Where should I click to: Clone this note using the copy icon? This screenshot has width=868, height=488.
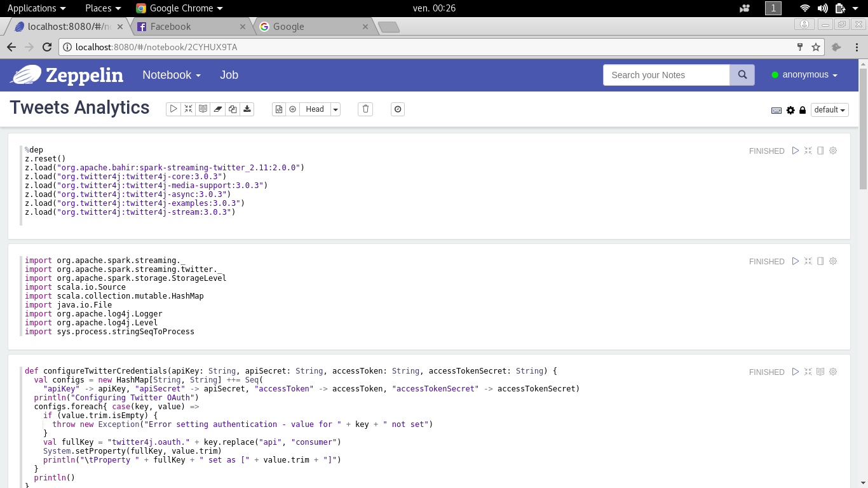233,109
